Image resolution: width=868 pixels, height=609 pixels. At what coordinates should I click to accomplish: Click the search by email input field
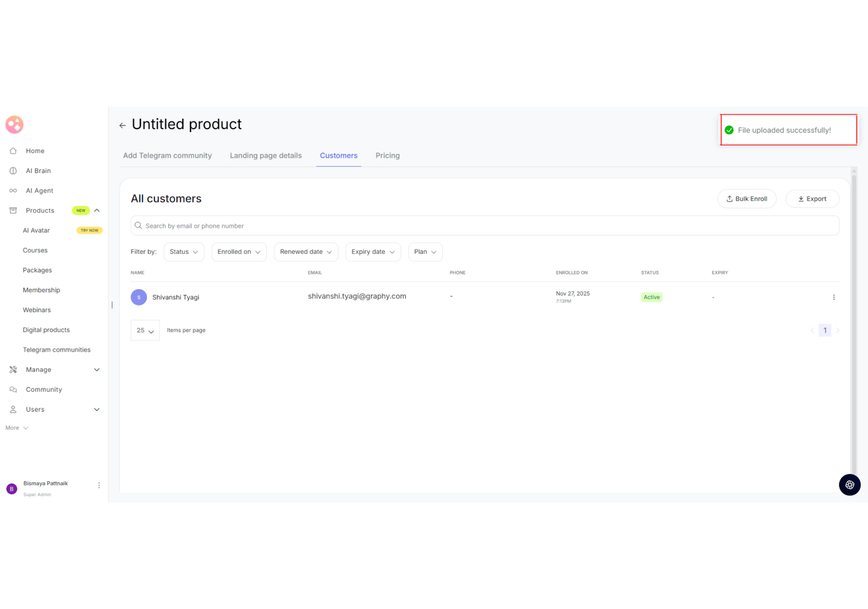(484, 226)
